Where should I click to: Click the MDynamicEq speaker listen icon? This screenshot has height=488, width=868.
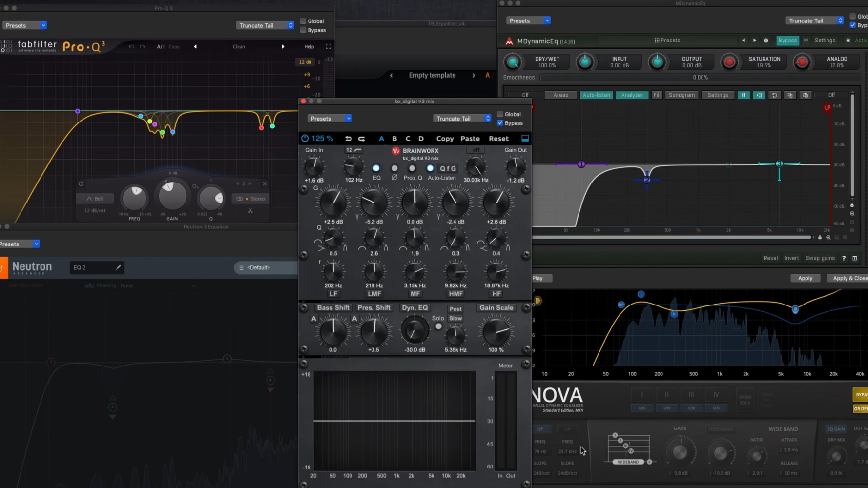759,95
